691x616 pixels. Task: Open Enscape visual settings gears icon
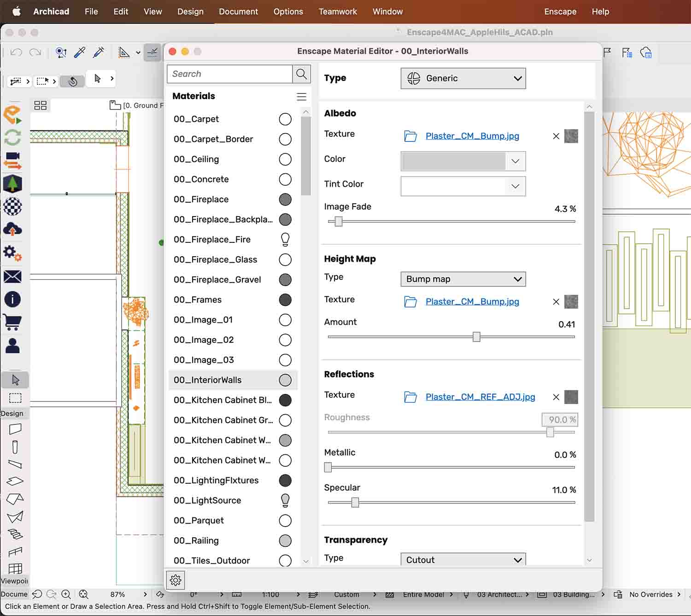pyautogui.click(x=12, y=253)
